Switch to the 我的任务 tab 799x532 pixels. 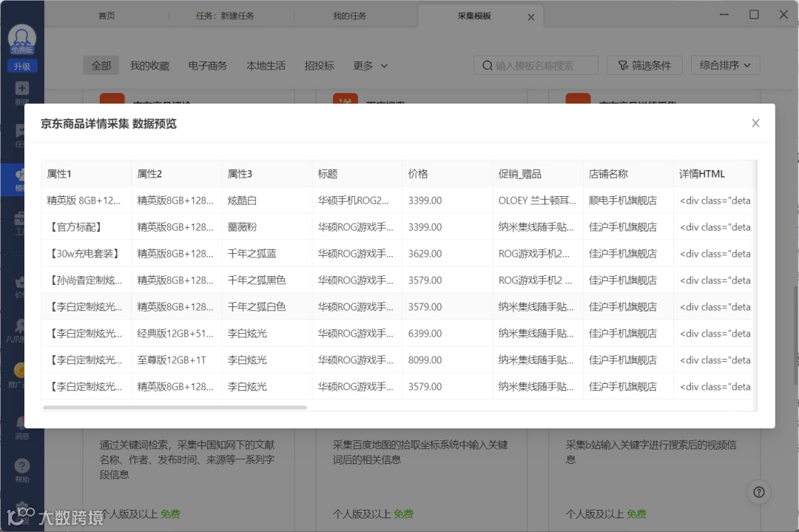point(349,16)
